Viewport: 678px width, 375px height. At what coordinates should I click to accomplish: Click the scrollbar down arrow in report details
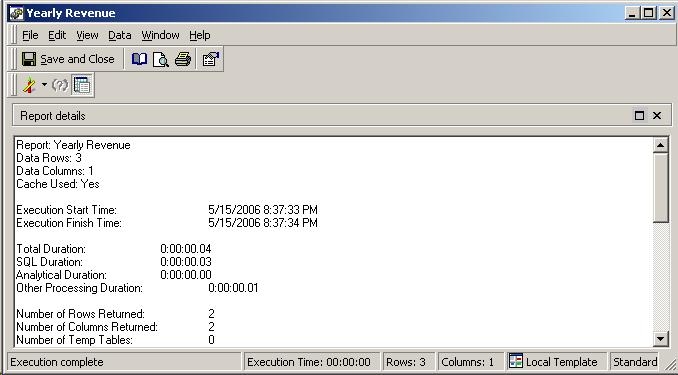pos(660,339)
